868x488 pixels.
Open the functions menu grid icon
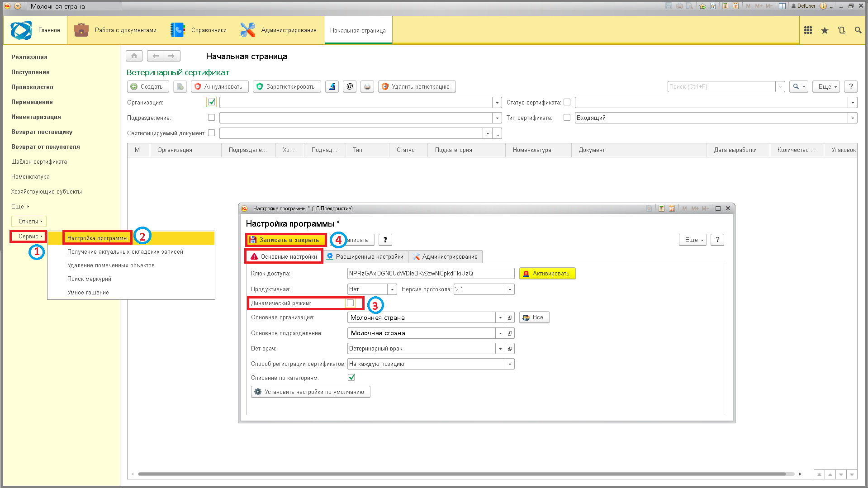(808, 30)
